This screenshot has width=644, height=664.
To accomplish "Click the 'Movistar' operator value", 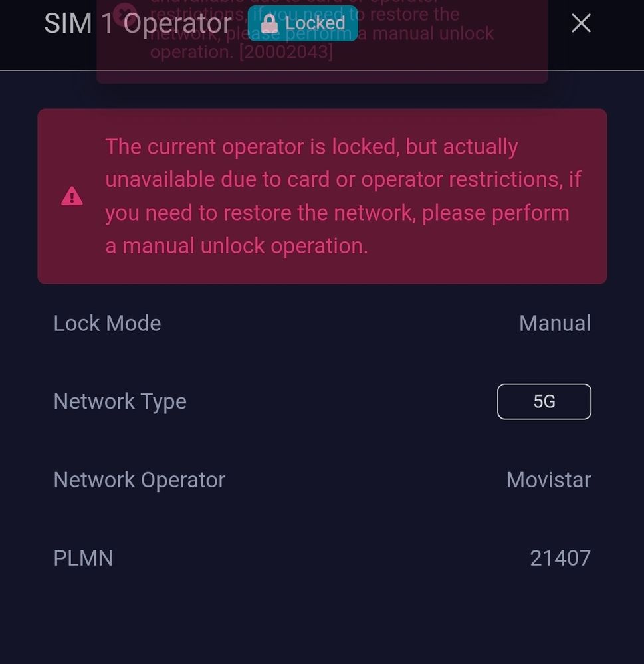I will click(548, 480).
